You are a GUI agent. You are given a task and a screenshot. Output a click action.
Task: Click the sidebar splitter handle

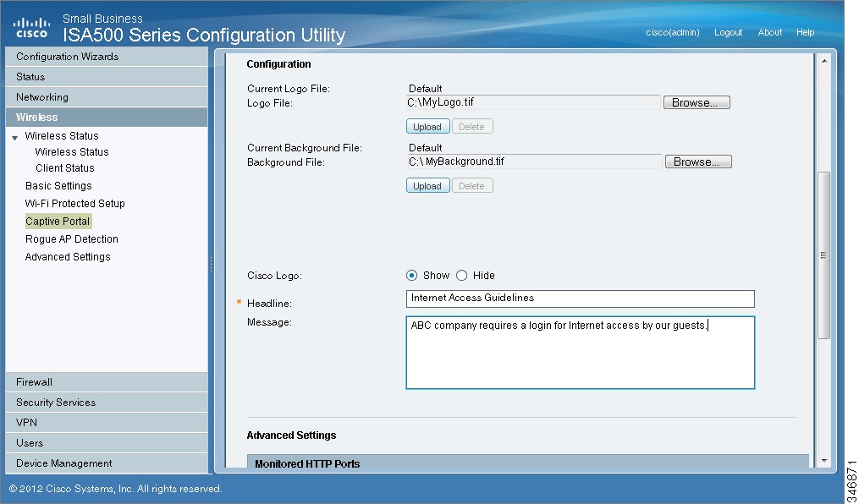[x=211, y=265]
